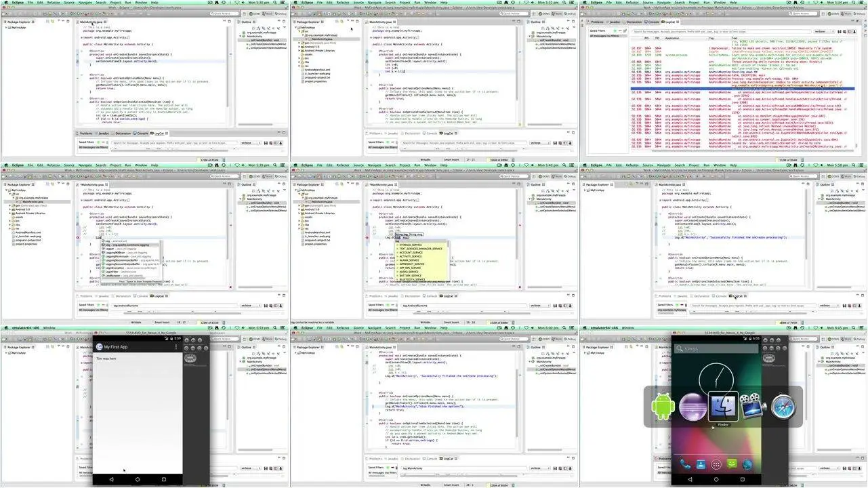Toggle scroll lock in the 5:34 LogCat view

[854, 32]
